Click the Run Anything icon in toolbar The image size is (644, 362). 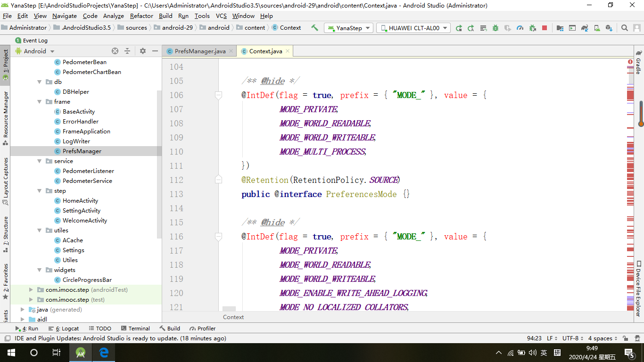pos(572,28)
